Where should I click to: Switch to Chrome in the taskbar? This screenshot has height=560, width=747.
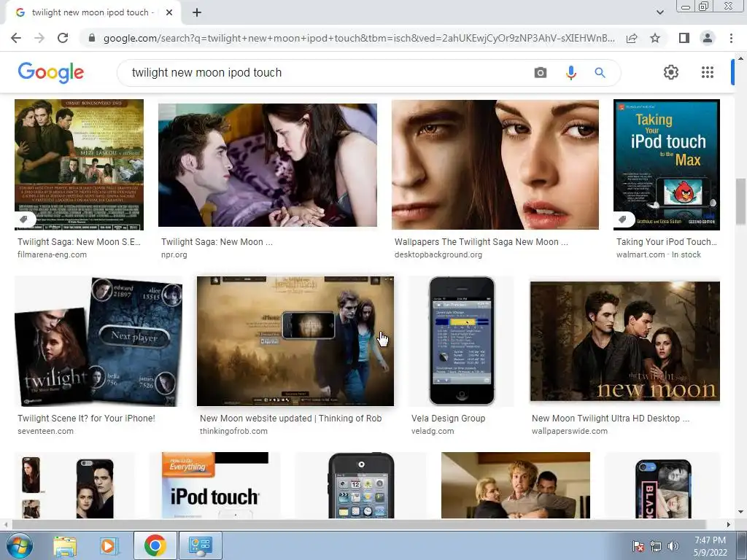click(x=155, y=545)
